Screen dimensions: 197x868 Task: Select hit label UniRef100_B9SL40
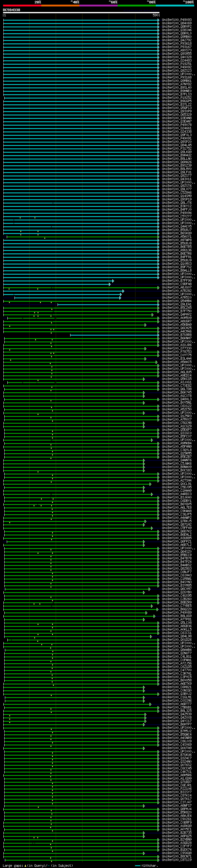point(177,88)
